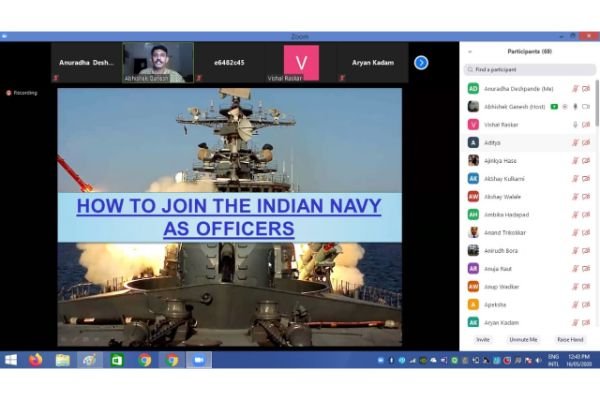
Task: Open the first Chrome taskbar icon
Action: [145, 360]
